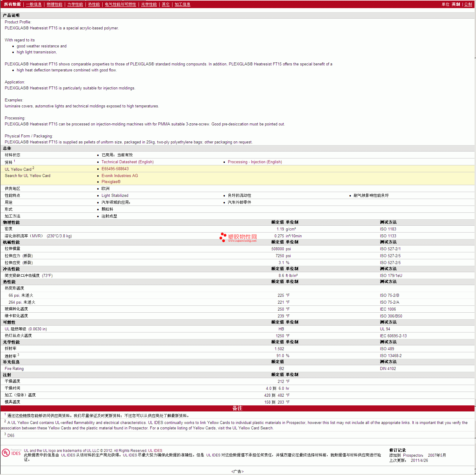Go to 加工信息 tab
This screenshot has height=475, width=476.
pos(182,4)
